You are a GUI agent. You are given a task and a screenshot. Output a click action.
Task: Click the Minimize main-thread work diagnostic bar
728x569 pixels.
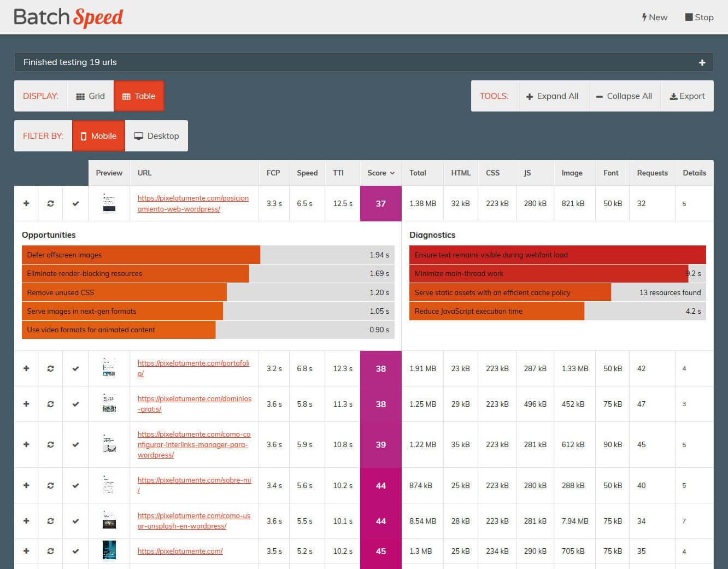pyautogui.click(x=557, y=273)
